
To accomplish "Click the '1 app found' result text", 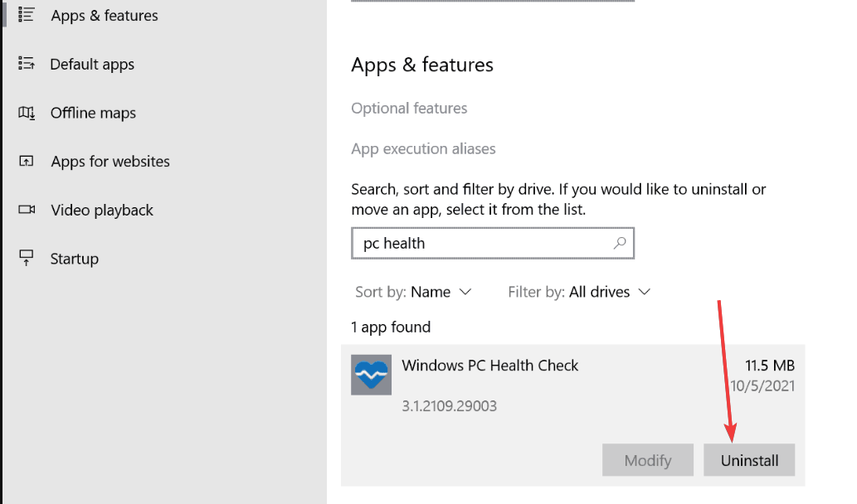I will (x=391, y=327).
